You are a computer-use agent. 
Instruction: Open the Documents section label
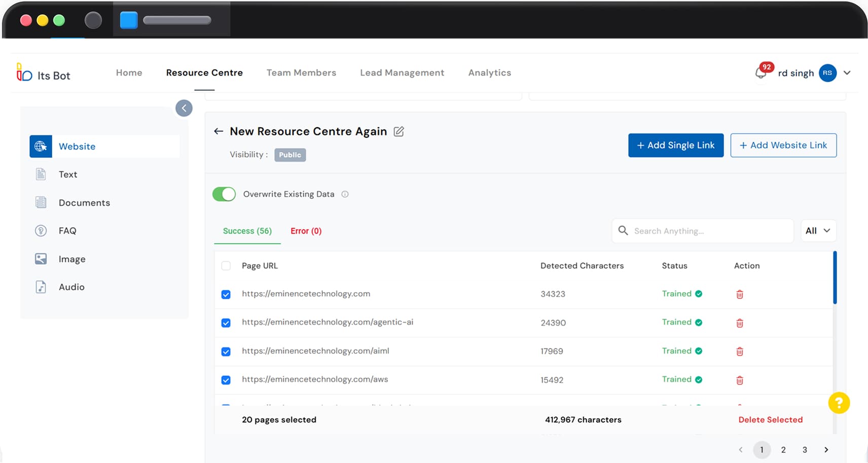pos(84,203)
